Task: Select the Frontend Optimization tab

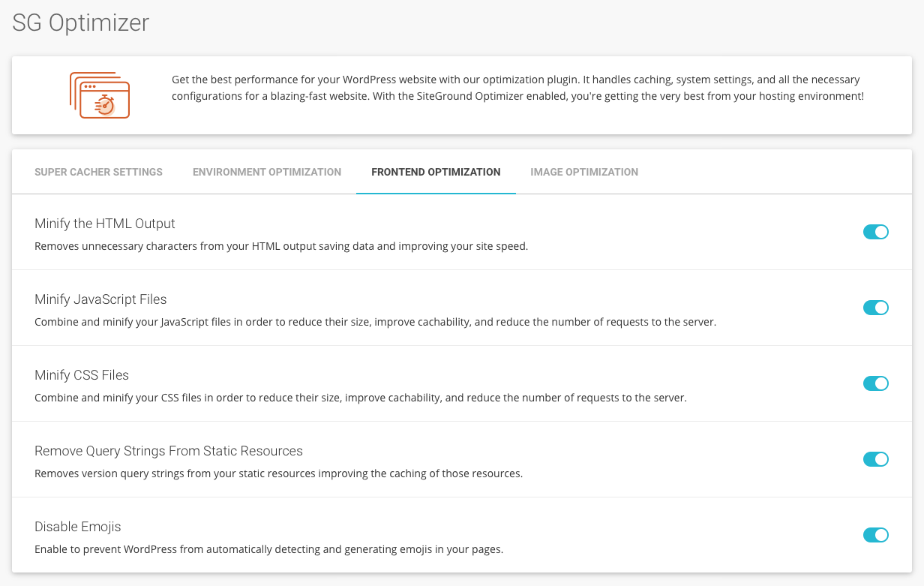Action: point(436,172)
